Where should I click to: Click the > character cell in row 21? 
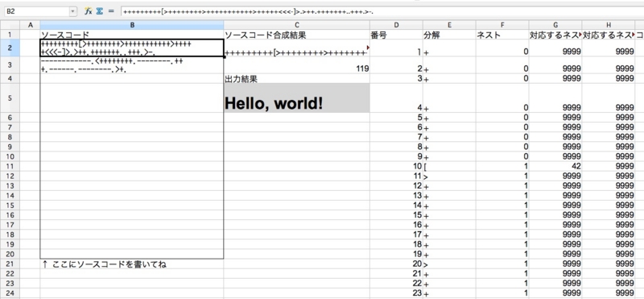[x=449, y=264]
